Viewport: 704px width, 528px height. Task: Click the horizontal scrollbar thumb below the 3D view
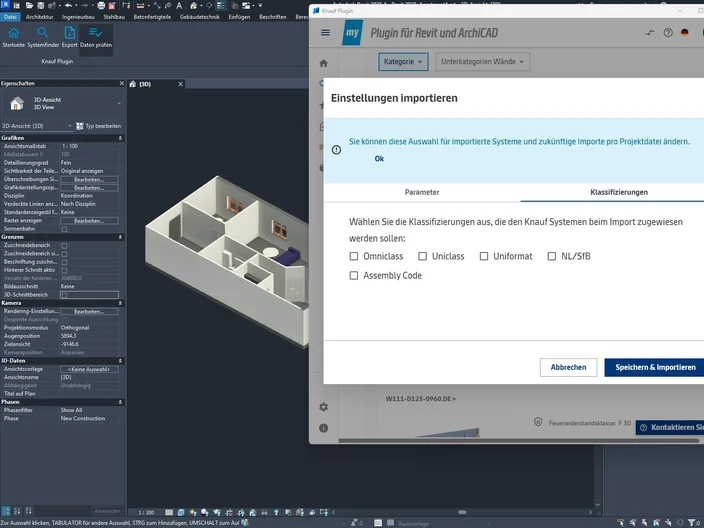(462, 512)
